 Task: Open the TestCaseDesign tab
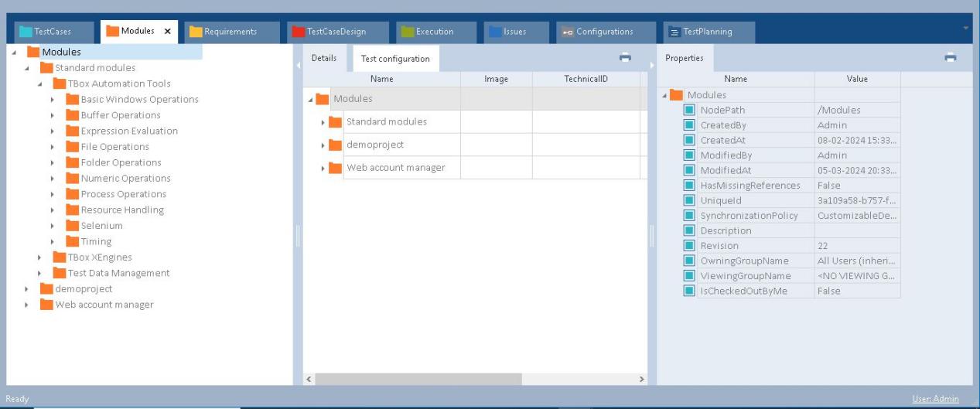click(x=337, y=32)
